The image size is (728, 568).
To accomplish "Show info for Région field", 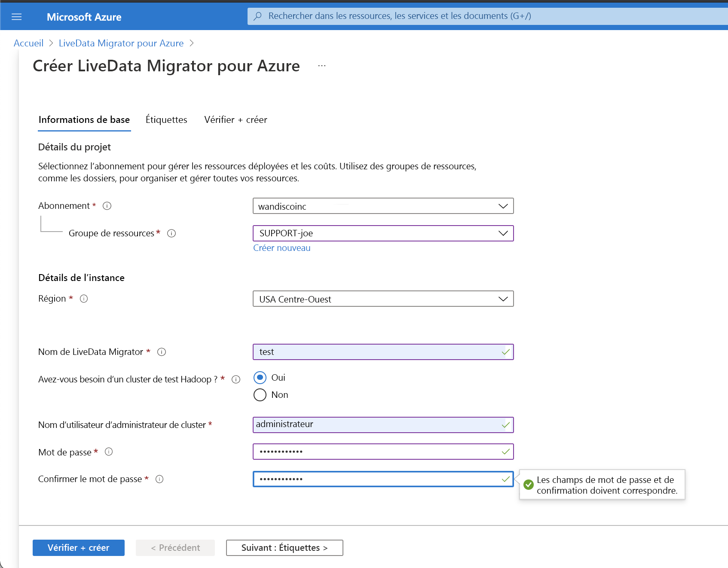I will 84,299.
